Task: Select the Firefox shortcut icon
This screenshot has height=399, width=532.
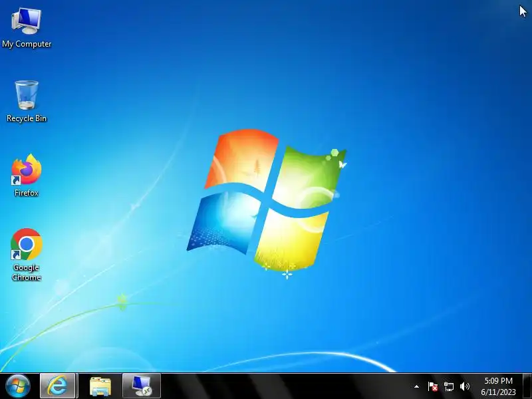Action: (27, 170)
